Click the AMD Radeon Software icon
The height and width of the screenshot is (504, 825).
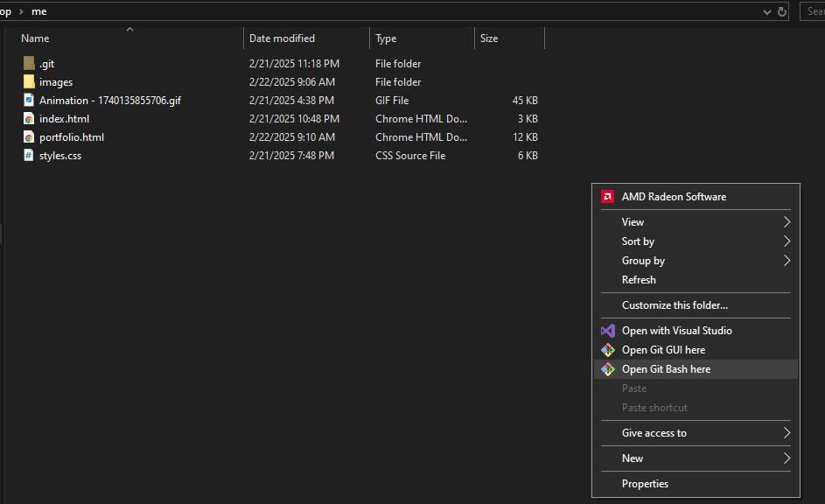click(607, 197)
